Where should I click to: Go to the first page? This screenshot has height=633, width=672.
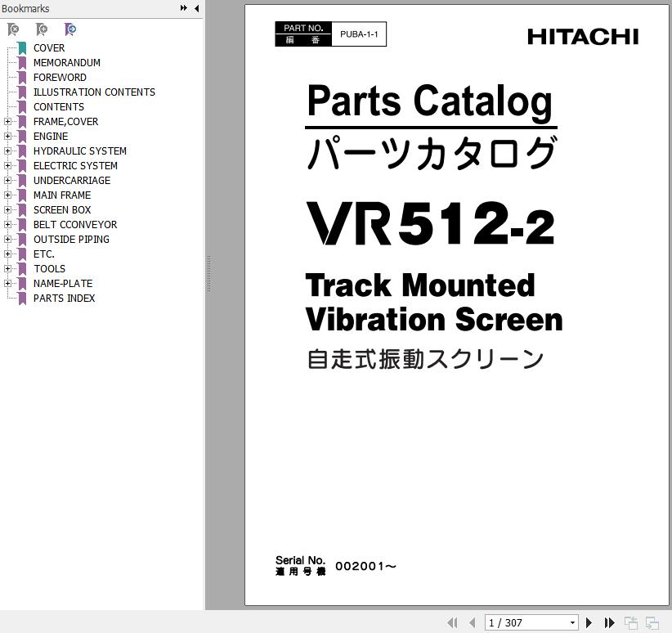coord(452,622)
